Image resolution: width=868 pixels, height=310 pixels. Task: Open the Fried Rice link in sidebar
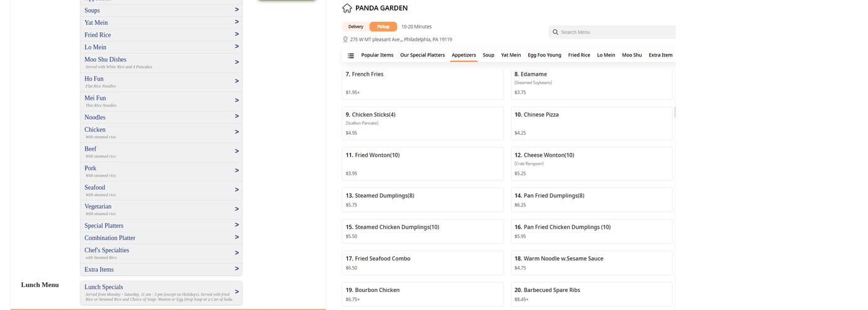click(97, 35)
